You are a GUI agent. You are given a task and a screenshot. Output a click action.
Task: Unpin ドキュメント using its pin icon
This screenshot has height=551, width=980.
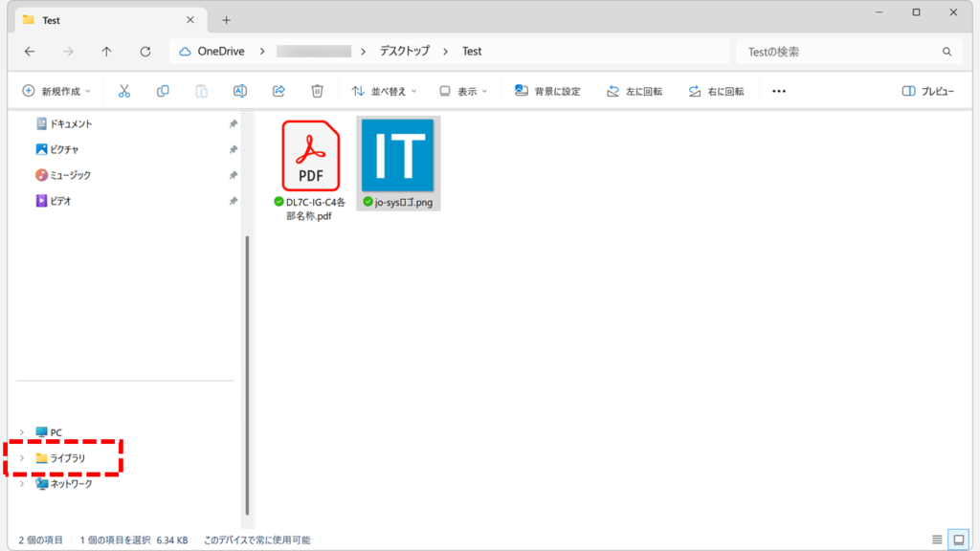pos(234,123)
